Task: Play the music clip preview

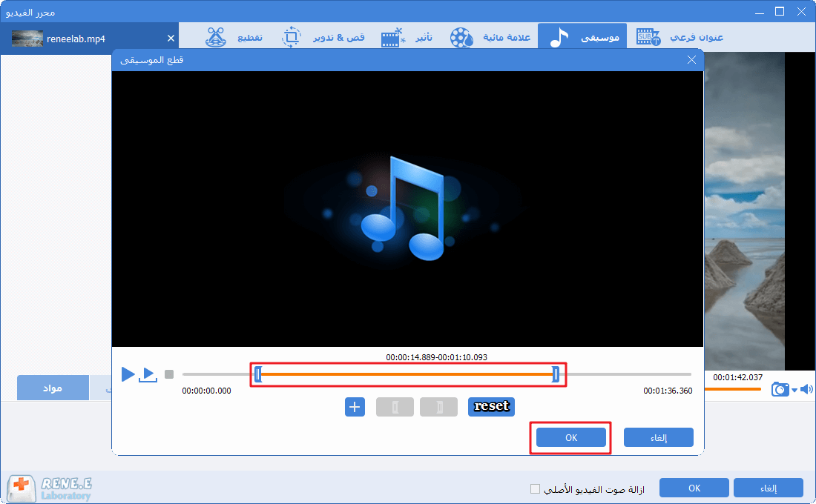Action: coord(128,374)
